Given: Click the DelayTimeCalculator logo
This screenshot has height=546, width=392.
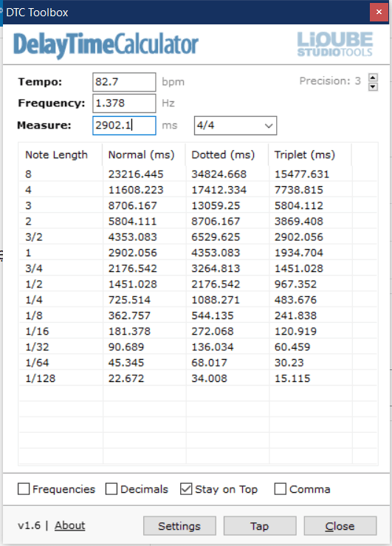Looking at the screenshot, I should (x=106, y=45).
